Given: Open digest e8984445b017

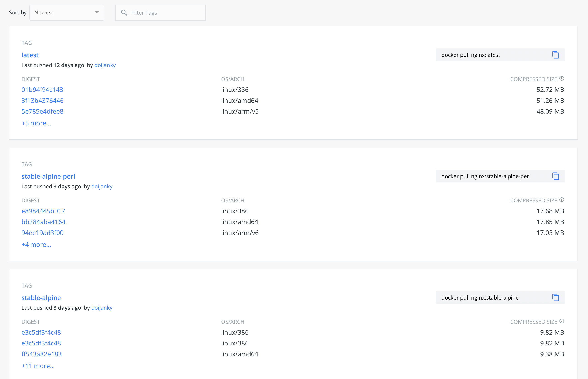Looking at the screenshot, I should (x=43, y=211).
